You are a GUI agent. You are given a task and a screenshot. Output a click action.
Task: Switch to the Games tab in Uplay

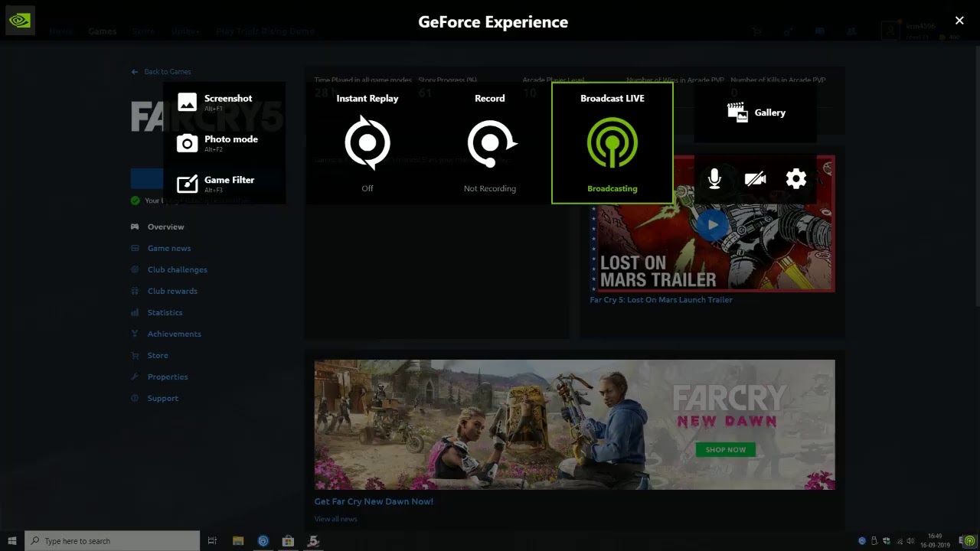pyautogui.click(x=102, y=31)
